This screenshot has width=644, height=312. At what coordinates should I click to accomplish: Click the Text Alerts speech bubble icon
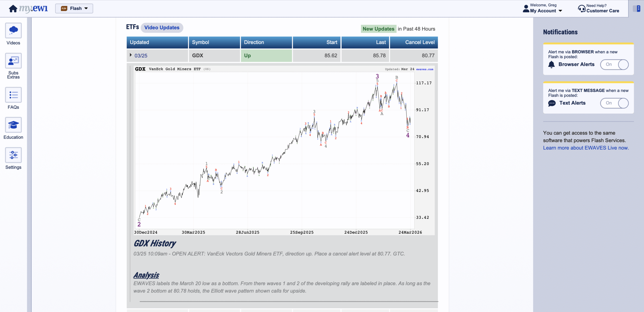pos(552,103)
